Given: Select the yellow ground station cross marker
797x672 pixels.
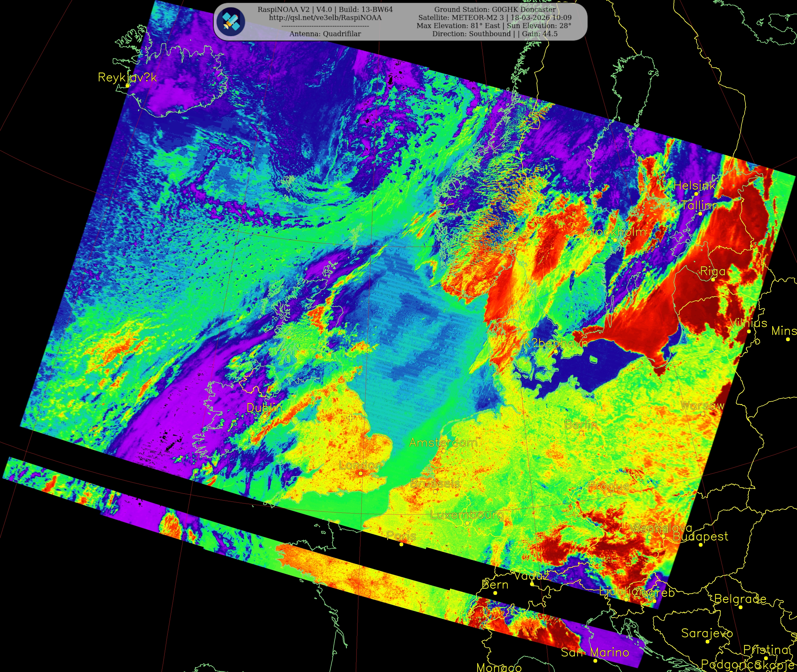Looking at the screenshot, I should 350,418.
